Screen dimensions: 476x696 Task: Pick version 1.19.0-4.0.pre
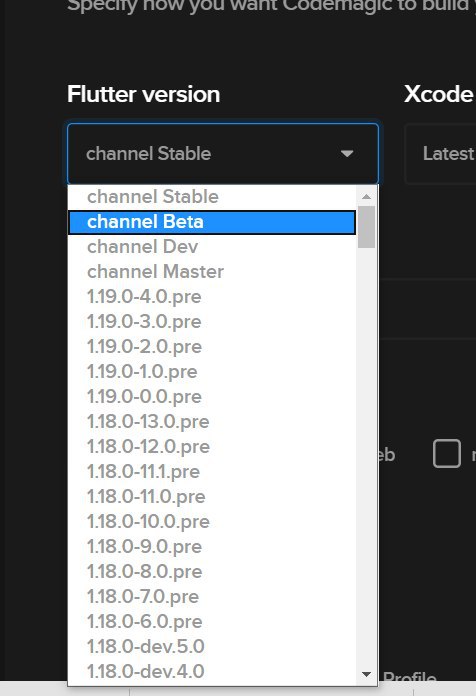pos(212,297)
